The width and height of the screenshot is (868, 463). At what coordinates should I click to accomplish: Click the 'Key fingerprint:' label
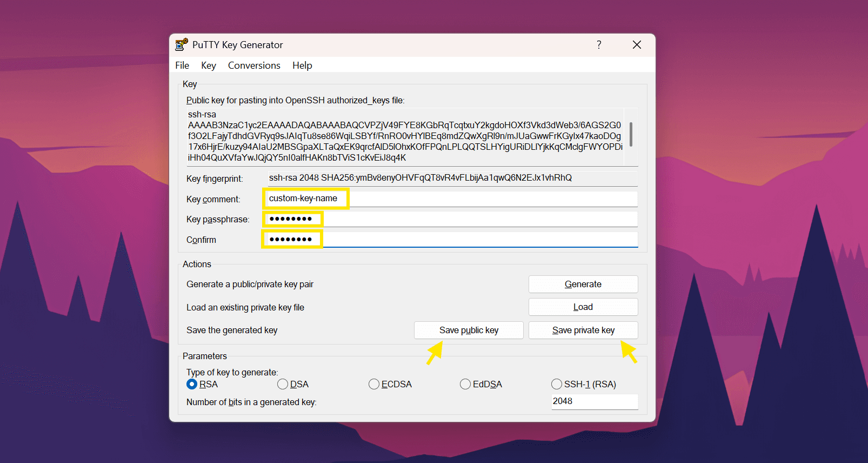[x=215, y=178]
